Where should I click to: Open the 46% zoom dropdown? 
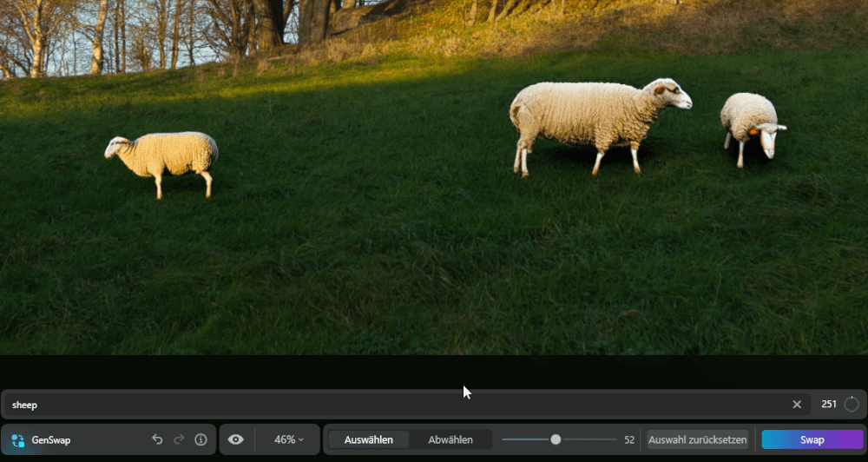(x=289, y=439)
